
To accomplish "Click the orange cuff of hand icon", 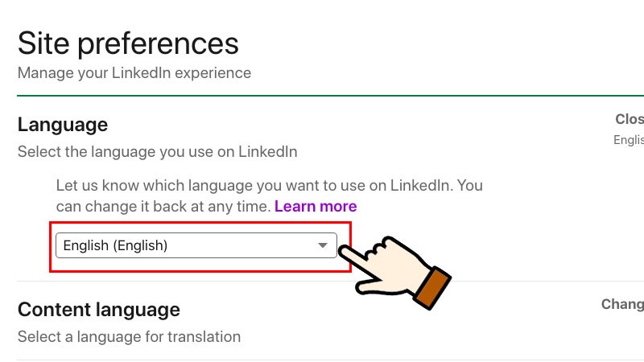I will pos(431,288).
